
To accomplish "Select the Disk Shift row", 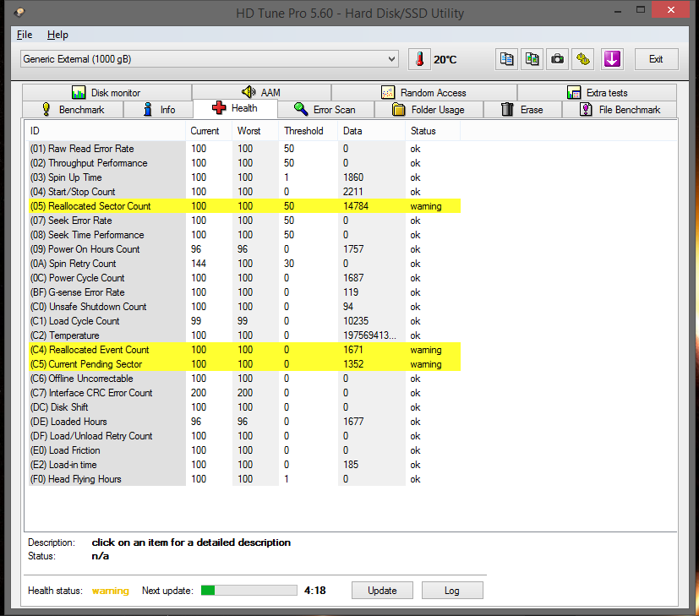I will (x=244, y=407).
